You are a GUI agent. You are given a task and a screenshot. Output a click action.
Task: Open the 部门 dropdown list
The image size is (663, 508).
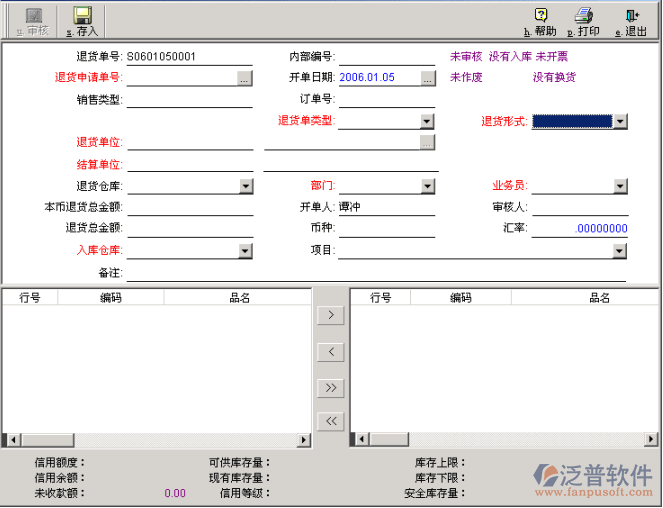click(x=427, y=186)
